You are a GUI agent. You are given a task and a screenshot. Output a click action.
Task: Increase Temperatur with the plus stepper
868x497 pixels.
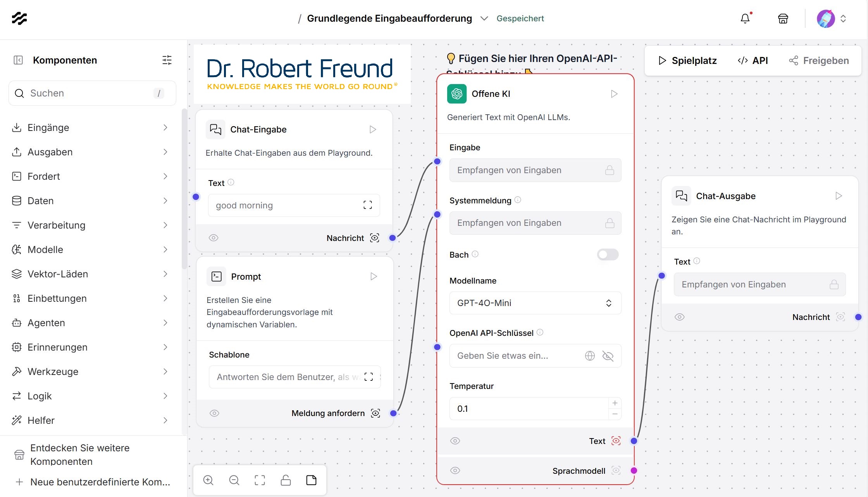[x=614, y=403]
